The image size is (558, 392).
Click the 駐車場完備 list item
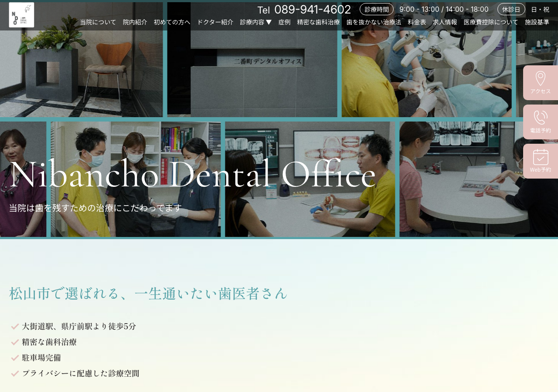(41, 358)
